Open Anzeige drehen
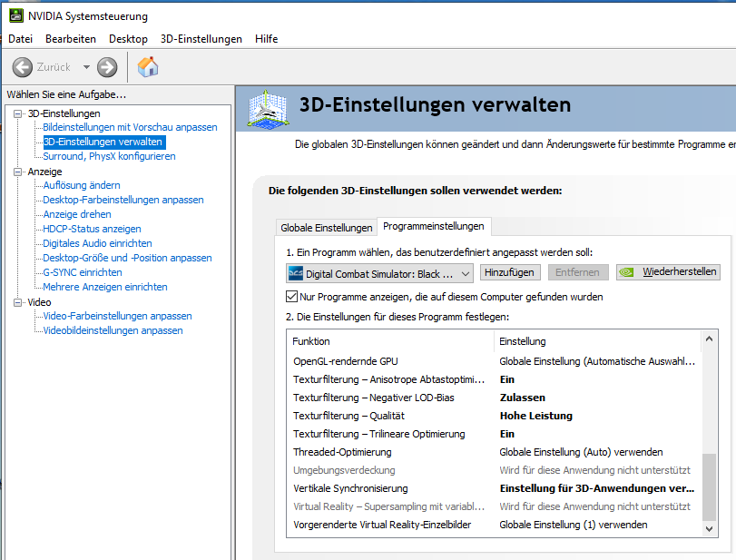The image size is (736, 560). click(x=77, y=214)
